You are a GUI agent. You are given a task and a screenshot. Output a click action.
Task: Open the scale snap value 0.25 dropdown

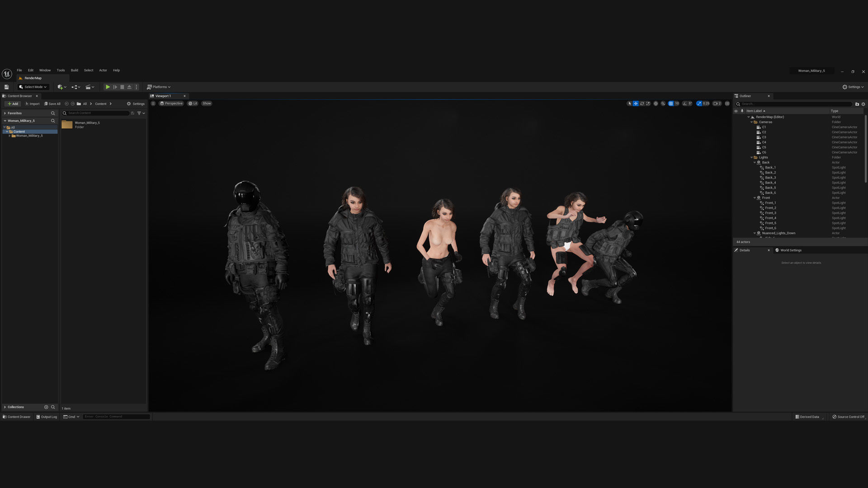point(706,103)
